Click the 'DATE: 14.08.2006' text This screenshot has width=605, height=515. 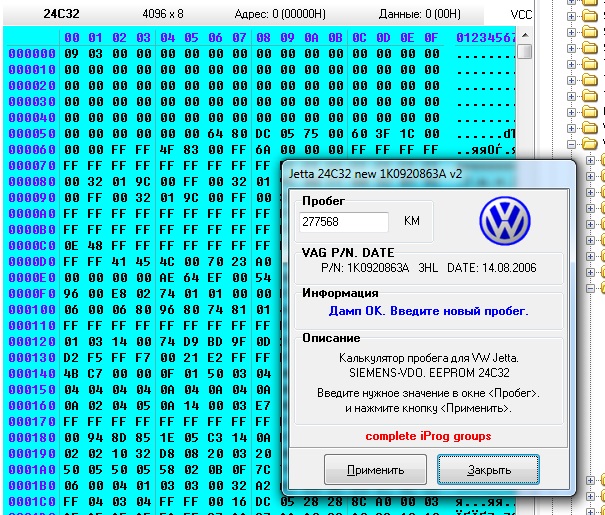click(x=492, y=268)
